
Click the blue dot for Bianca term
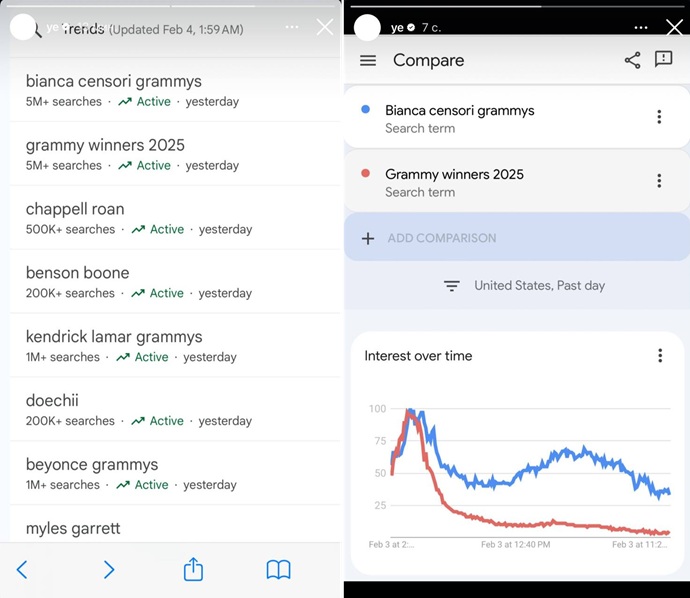[365, 109]
